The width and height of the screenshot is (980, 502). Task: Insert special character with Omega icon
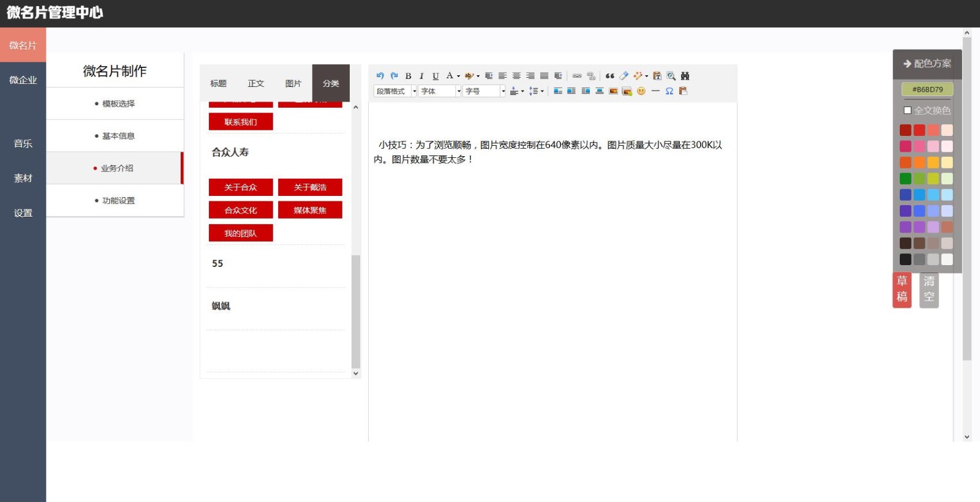coord(669,91)
